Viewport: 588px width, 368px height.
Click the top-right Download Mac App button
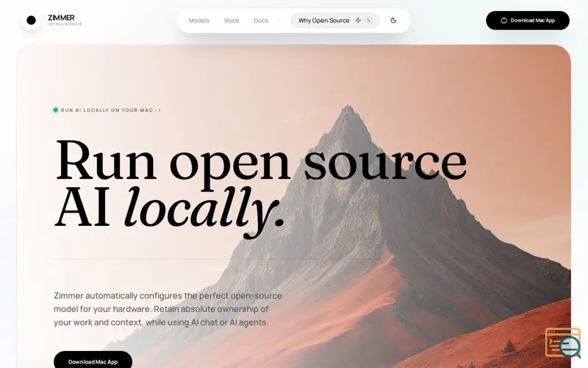[528, 21]
